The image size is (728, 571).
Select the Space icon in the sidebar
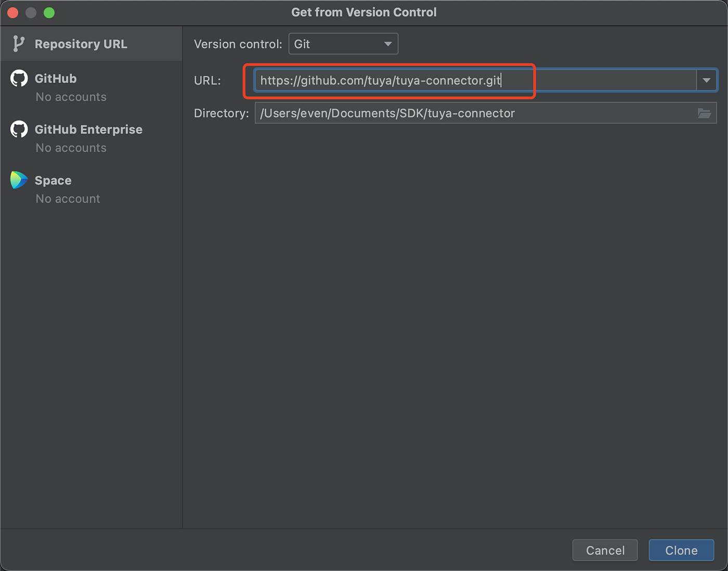(x=19, y=180)
